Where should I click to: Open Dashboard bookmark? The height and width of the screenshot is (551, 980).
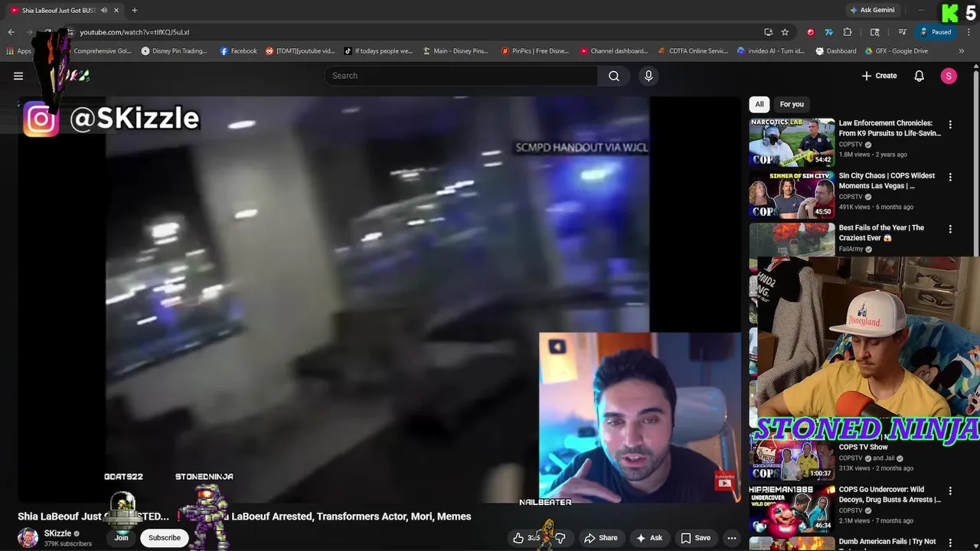(835, 51)
